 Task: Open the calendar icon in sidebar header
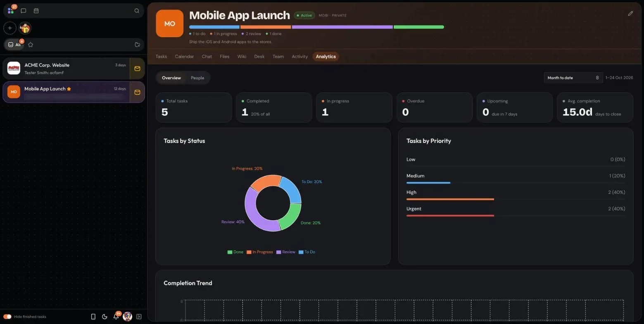36,11
